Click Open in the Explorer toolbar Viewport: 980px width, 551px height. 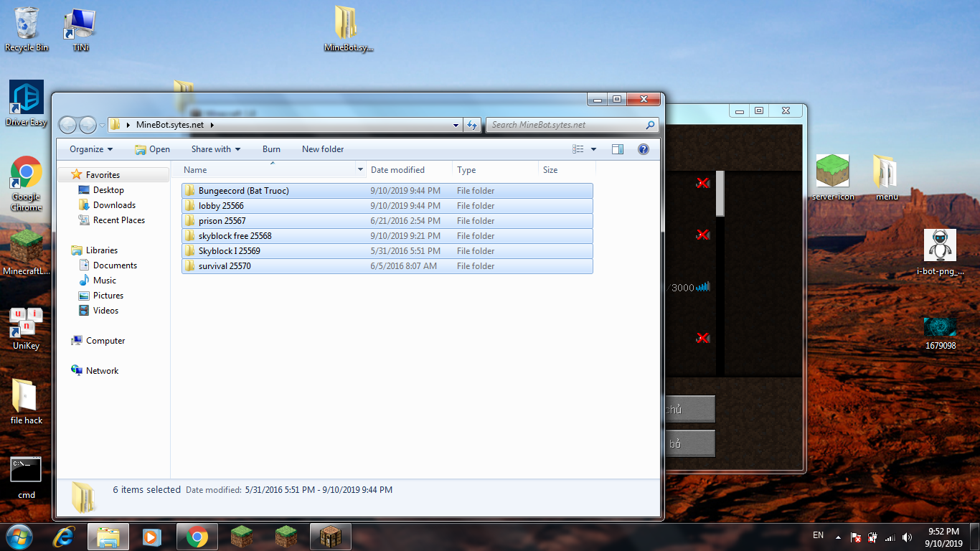[x=152, y=149]
